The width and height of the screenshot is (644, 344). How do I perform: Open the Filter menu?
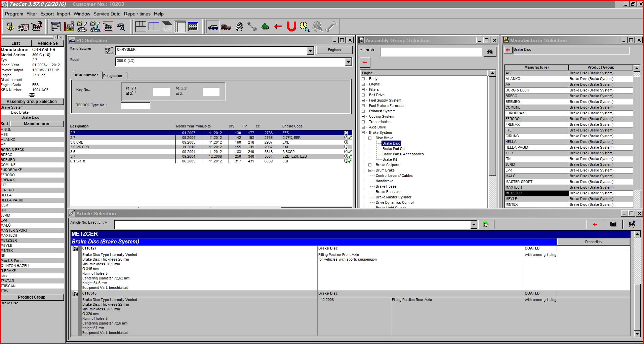click(x=32, y=14)
